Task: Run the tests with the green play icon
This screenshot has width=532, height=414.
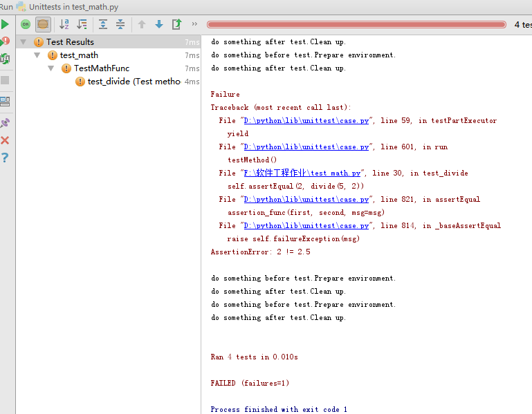Action: click(5, 24)
